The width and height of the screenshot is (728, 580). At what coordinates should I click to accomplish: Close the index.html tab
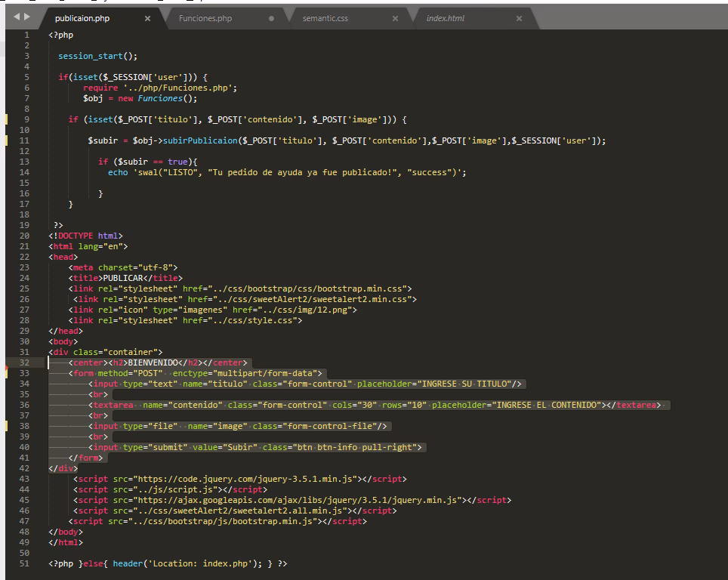(519, 19)
